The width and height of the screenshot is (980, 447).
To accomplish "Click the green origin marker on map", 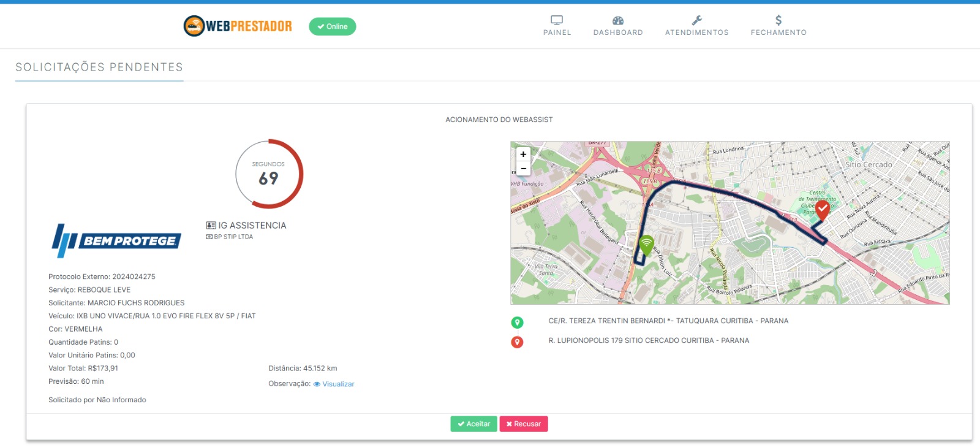I will coord(646,245).
